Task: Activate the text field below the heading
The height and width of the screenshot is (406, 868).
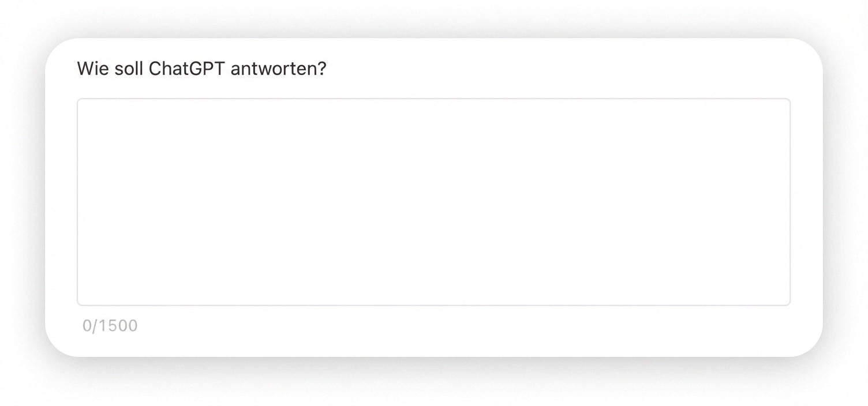Action: [x=433, y=202]
